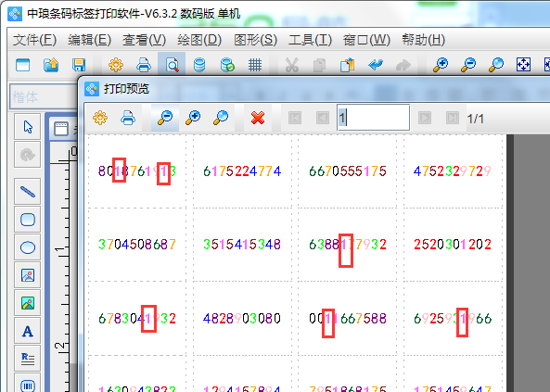Select the text A tool
The width and height of the screenshot is (550, 392).
click(28, 331)
